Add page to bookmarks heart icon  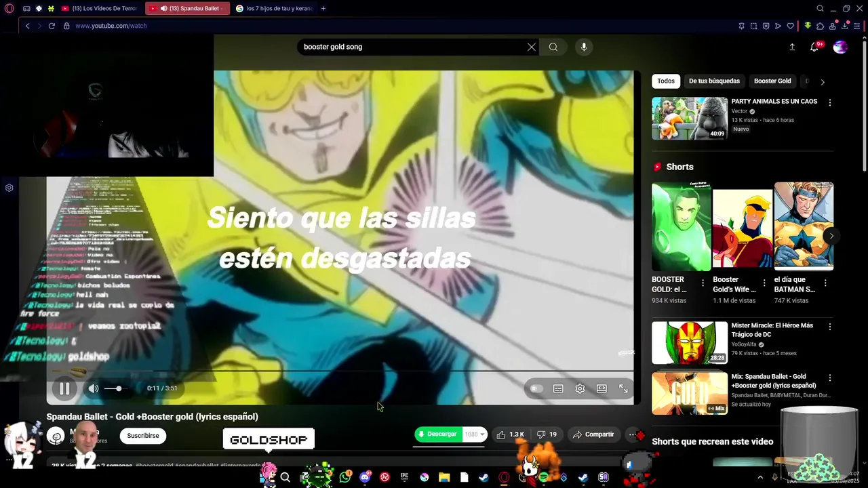pos(790,26)
